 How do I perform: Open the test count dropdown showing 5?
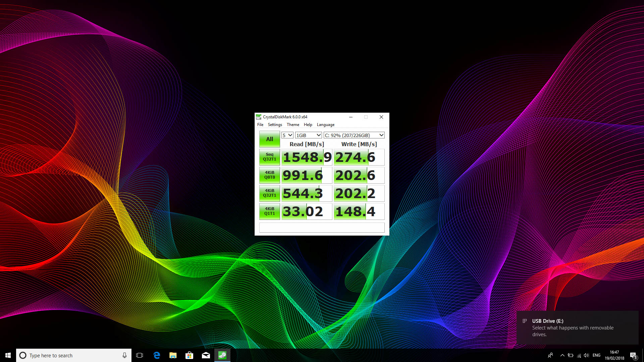click(287, 135)
